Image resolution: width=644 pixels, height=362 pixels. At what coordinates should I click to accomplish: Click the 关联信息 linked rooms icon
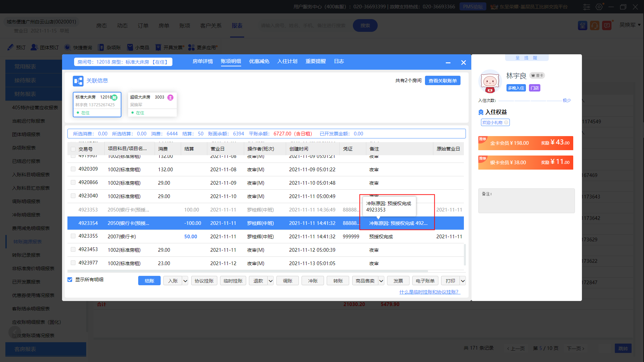click(78, 81)
